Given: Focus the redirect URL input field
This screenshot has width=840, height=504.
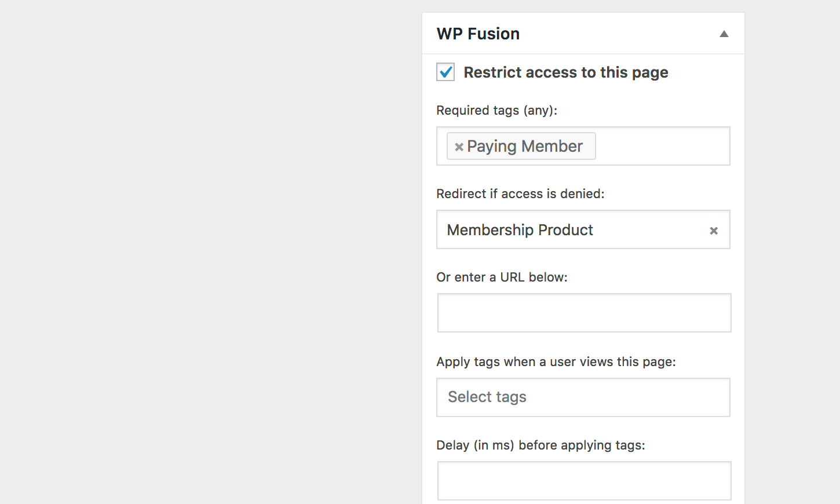Looking at the screenshot, I should [584, 313].
